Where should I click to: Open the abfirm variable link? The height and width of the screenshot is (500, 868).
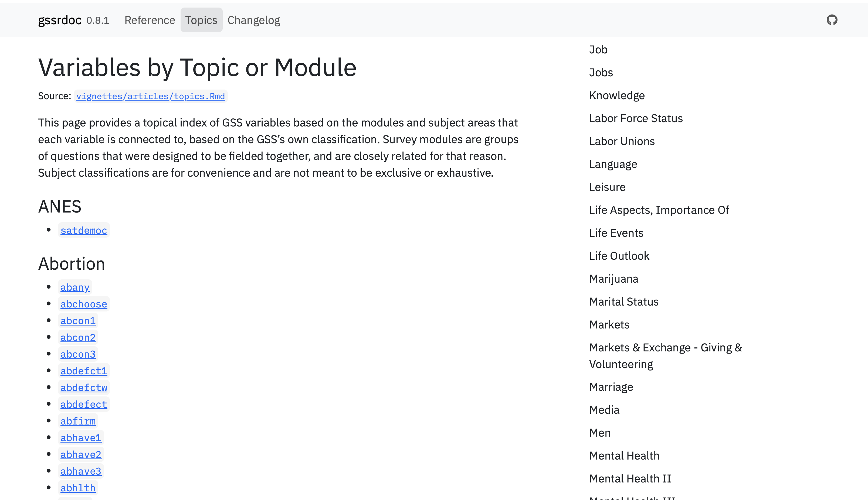[x=78, y=421]
